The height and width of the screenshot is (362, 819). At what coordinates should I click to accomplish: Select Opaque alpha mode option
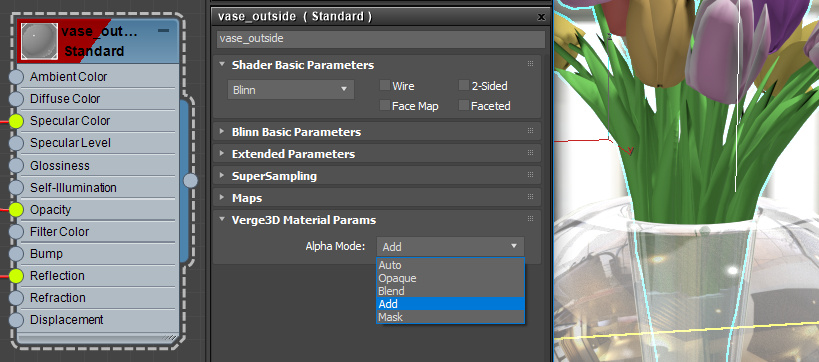pyautogui.click(x=450, y=278)
